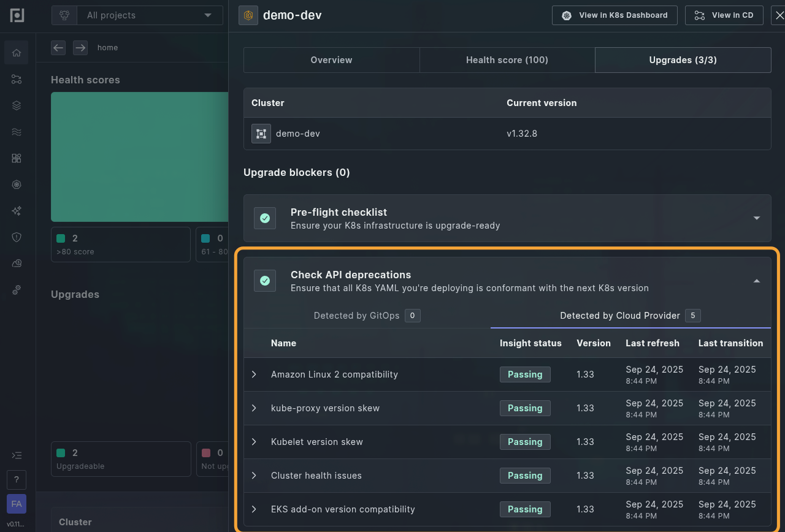Image resolution: width=785 pixels, height=532 pixels.
Task: Switch to the Overview tab
Action: point(331,60)
